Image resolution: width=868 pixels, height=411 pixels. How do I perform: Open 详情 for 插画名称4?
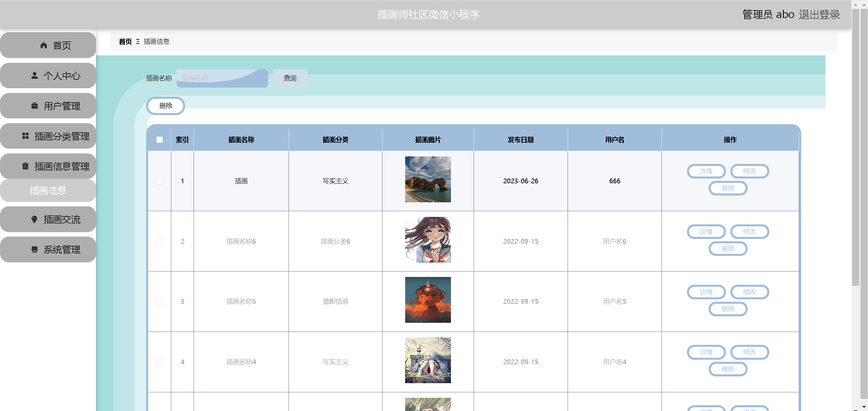pos(706,352)
